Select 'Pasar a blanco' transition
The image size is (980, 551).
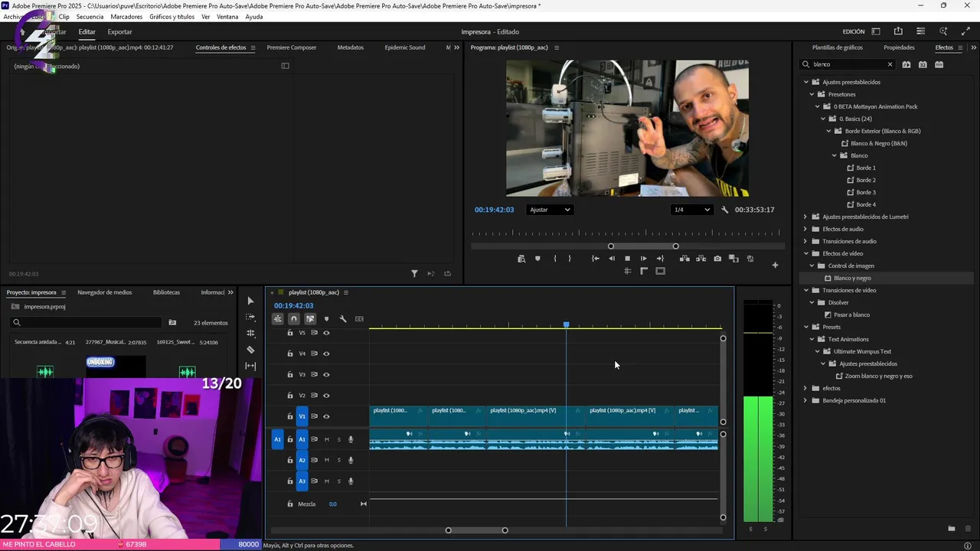851,315
